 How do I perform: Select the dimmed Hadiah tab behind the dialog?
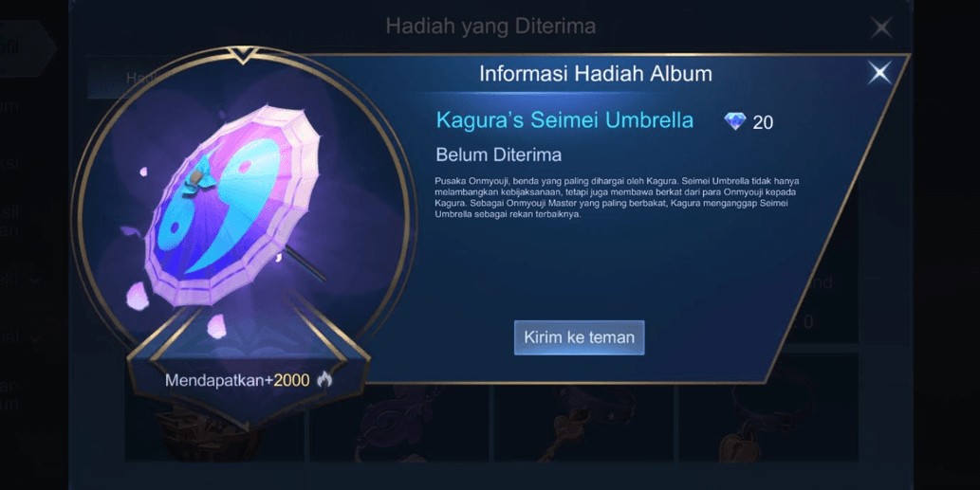tap(140, 78)
